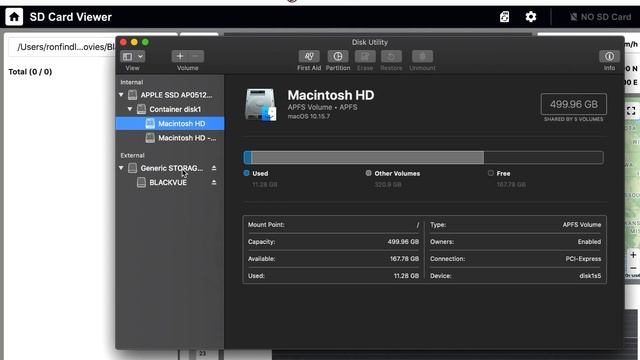640x360 pixels.
Task: Close the Disk Utility window
Action: click(x=123, y=42)
